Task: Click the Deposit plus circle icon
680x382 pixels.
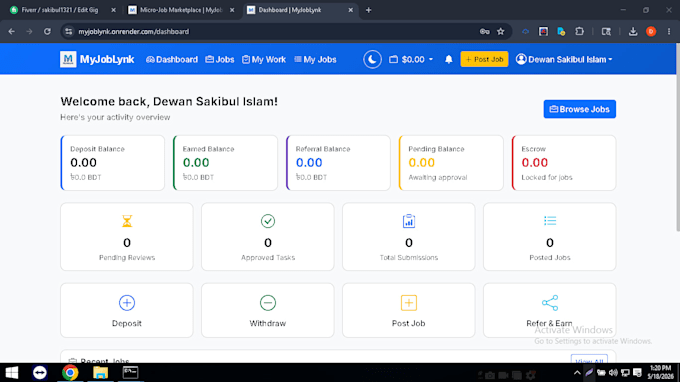Action: pyautogui.click(x=127, y=303)
